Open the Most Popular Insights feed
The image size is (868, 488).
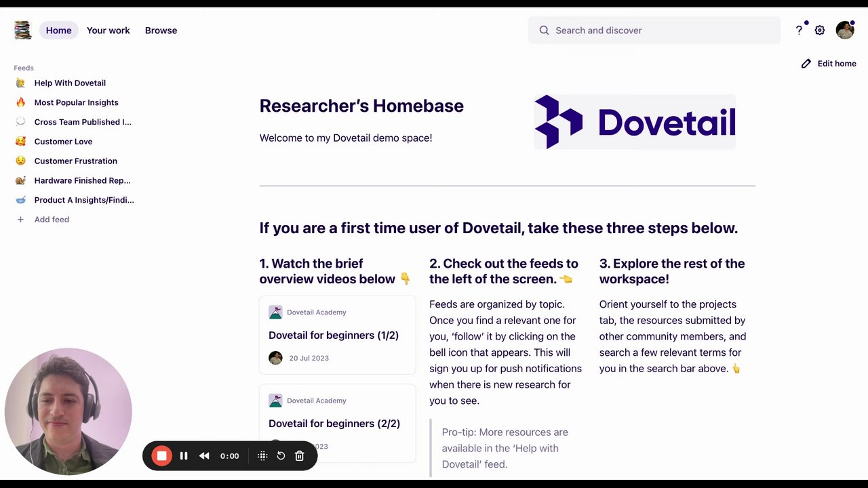pos(76,102)
